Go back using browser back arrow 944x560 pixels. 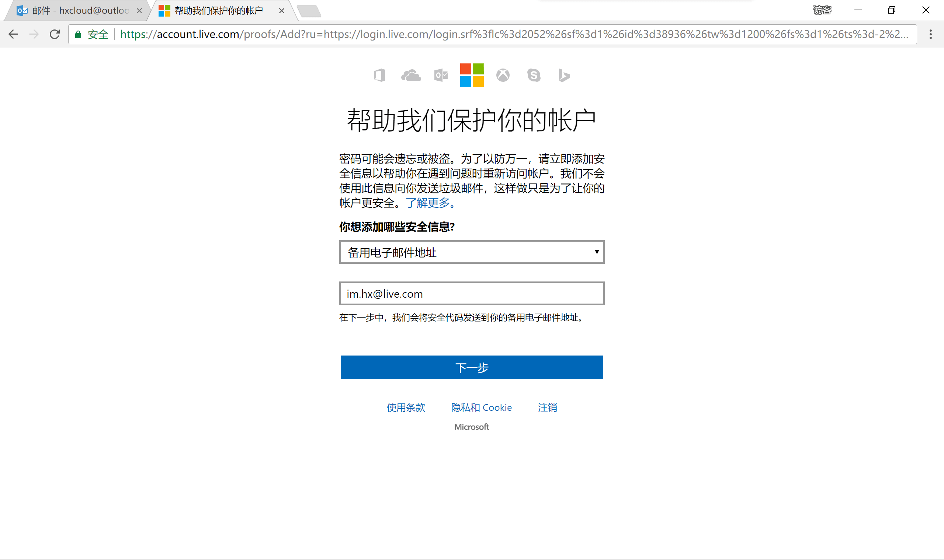click(13, 34)
